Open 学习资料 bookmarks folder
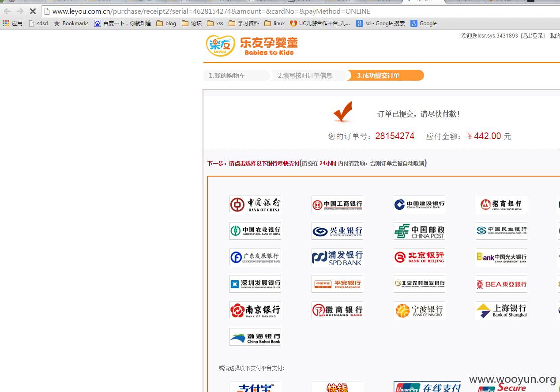 (244, 23)
